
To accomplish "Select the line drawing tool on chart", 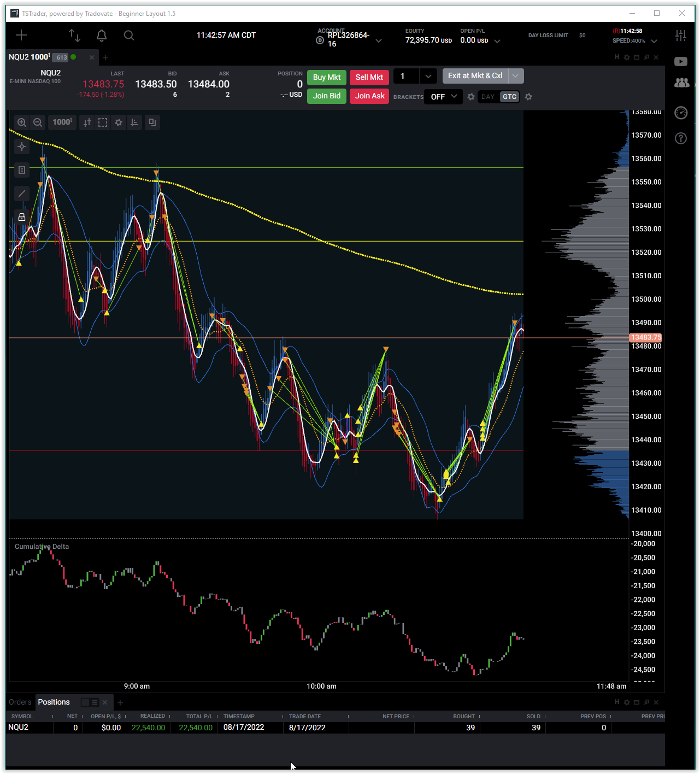I will [x=22, y=193].
